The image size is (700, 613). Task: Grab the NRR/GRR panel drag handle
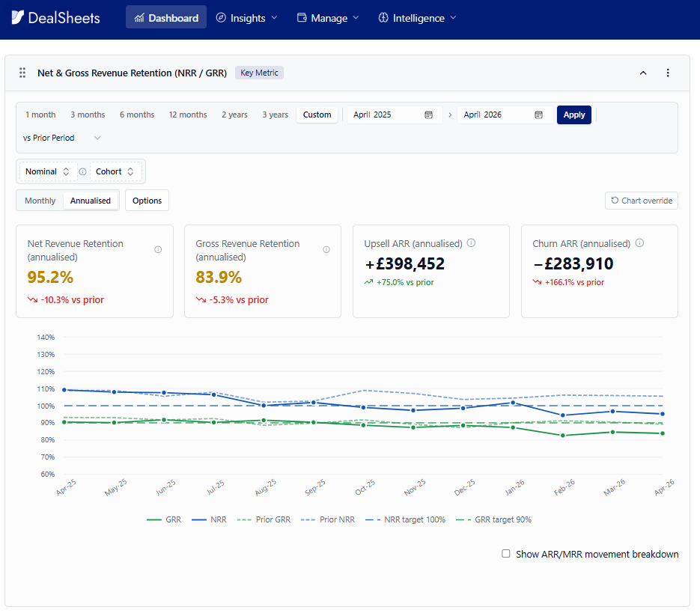[22, 73]
